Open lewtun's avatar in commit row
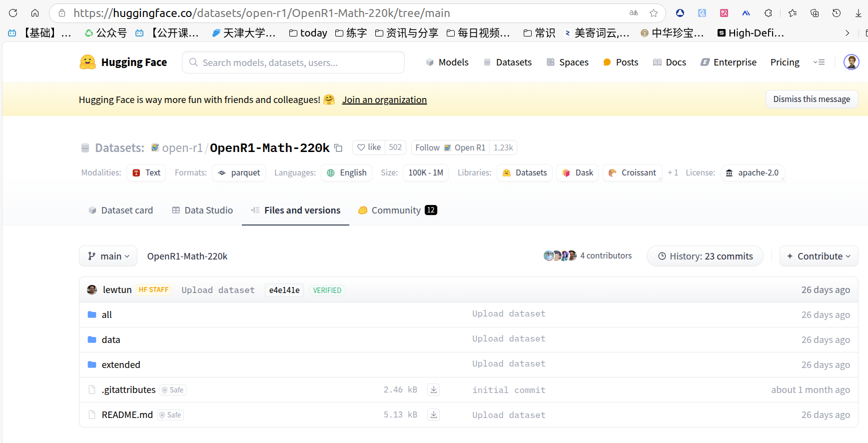Viewport: 868px width, 443px height. 92,290
